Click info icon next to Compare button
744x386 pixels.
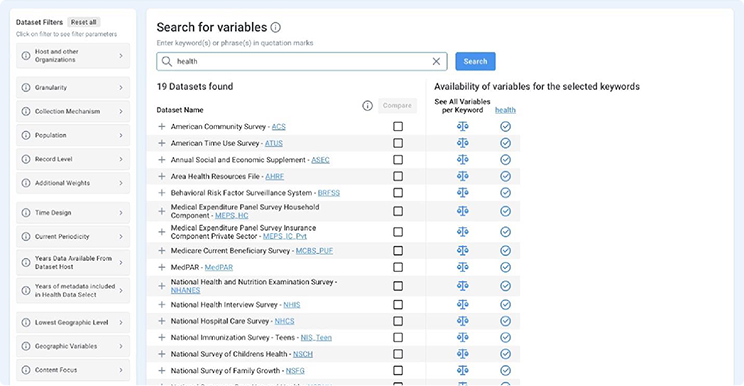[367, 106]
